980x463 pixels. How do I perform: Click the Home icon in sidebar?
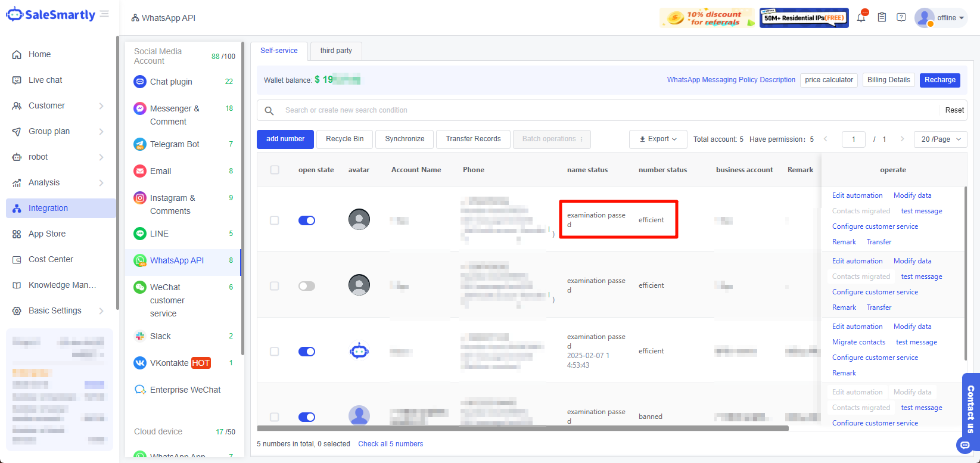[x=17, y=54]
